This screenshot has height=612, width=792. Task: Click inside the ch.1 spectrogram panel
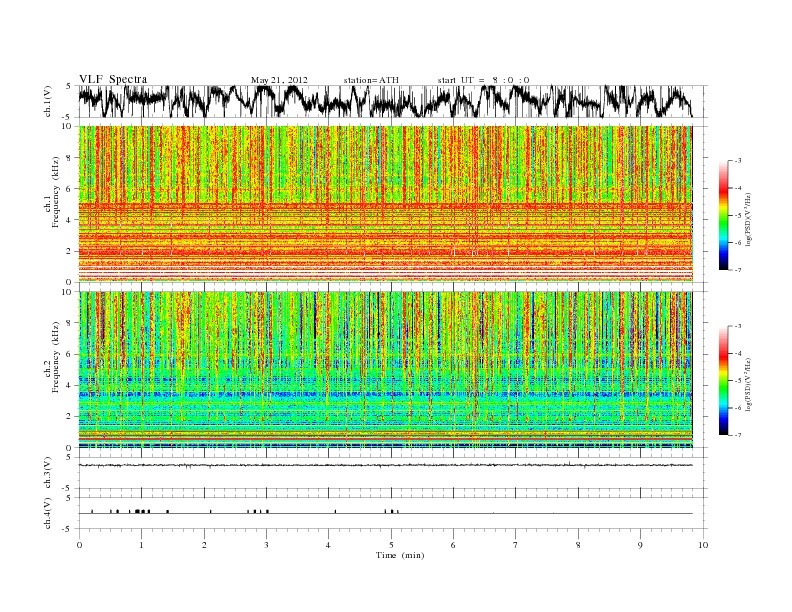click(385, 204)
